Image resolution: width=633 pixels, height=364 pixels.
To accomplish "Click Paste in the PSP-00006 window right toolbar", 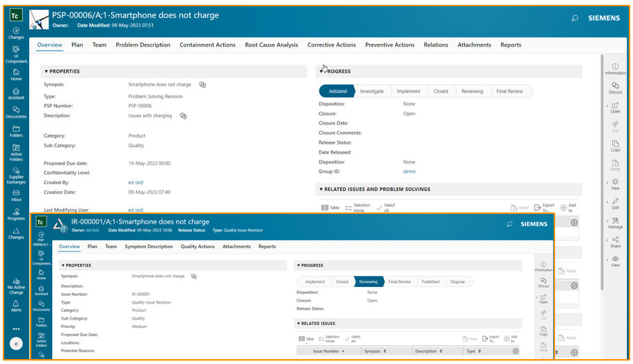I will (615, 165).
